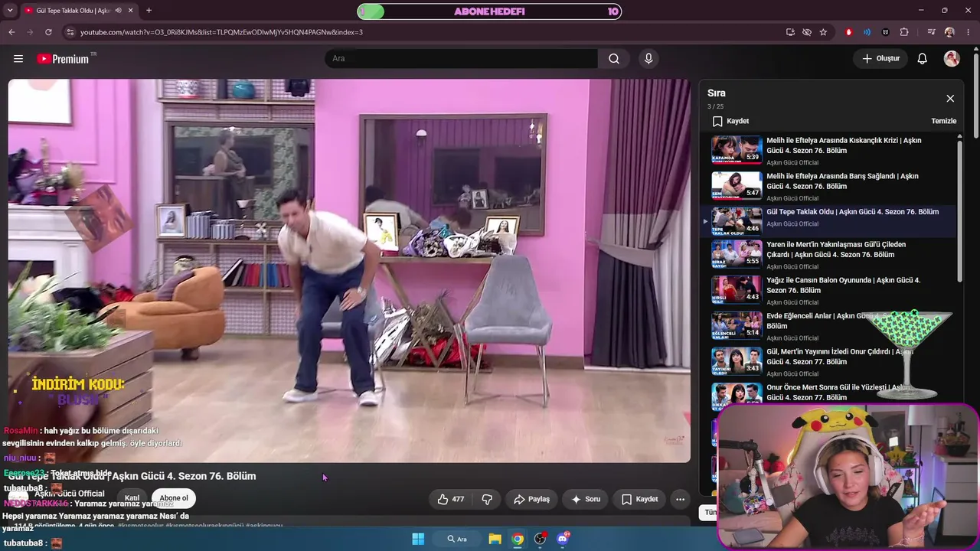Dislike the video with thumbs down
The height and width of the screenshot is (551, 980).
point(487,499)
